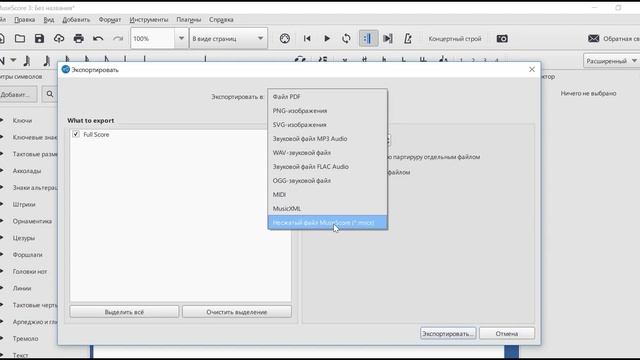Choose OGG-звуковой файл format
The width and height of the screenshot is (640, 360).
click(328, 180)
